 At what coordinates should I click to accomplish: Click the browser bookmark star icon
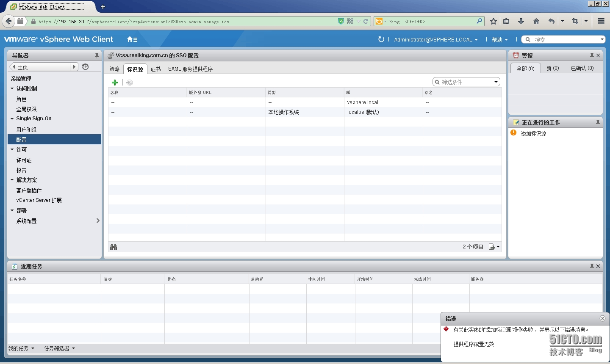[x=494, y=21]
